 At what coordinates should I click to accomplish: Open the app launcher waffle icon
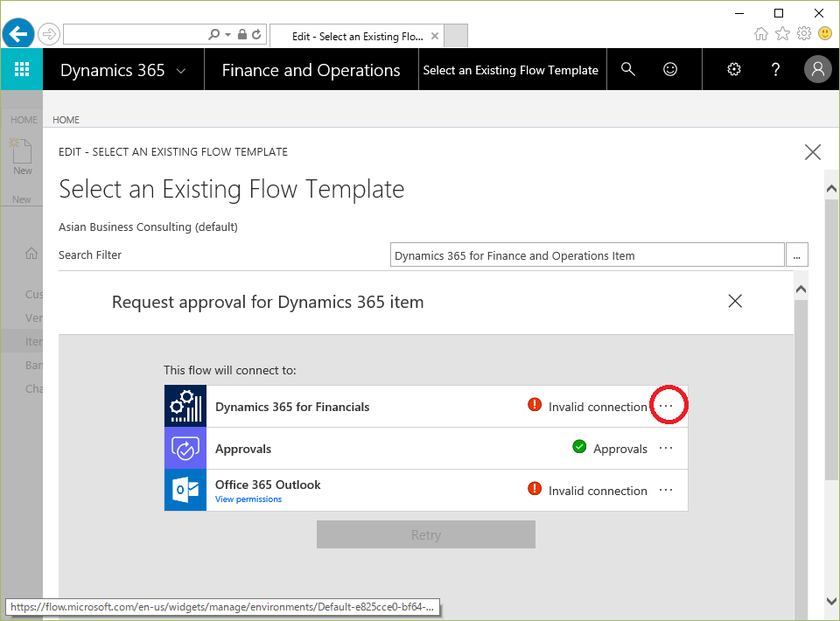click(22, 70)
